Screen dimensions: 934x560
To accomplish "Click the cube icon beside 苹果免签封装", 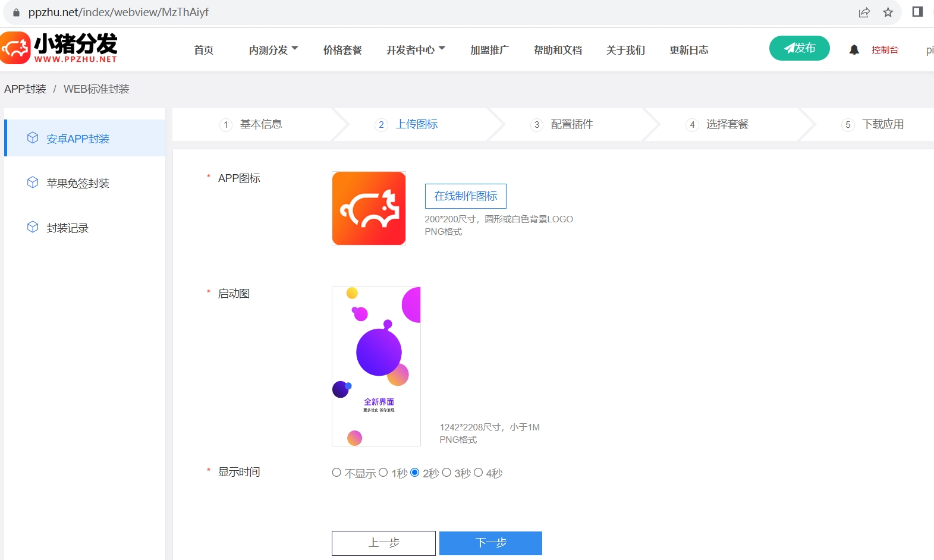I will [x=33, y=183].
